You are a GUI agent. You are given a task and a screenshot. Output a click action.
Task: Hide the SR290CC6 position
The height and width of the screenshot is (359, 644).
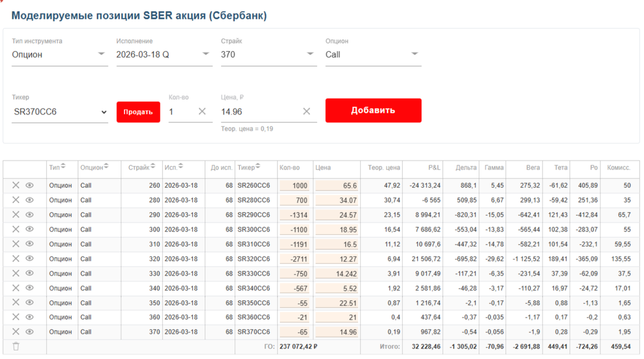click(x=30, y=214)
